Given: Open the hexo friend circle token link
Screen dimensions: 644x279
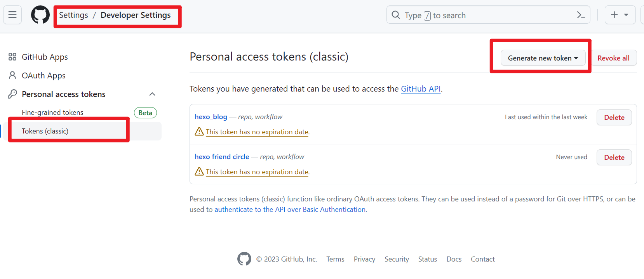Looking at the screenshot, I should pos(222,156).
